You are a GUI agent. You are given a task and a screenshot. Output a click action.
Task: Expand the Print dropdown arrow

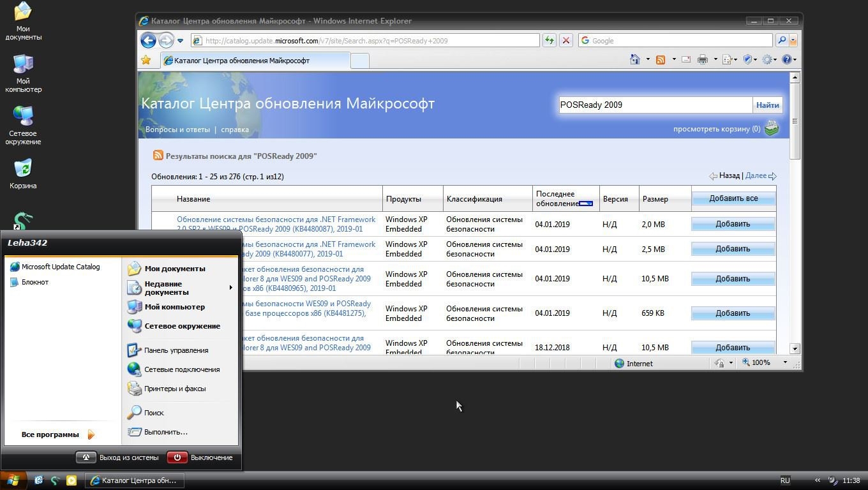[x=715, y=59]
